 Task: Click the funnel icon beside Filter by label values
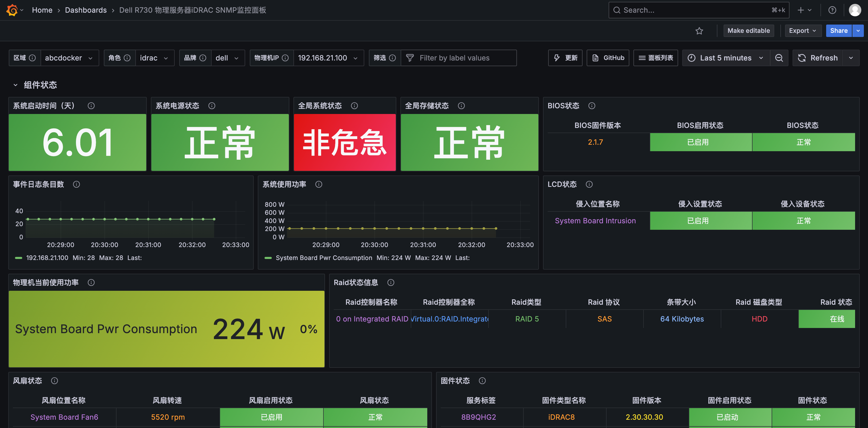click(410, 58)
